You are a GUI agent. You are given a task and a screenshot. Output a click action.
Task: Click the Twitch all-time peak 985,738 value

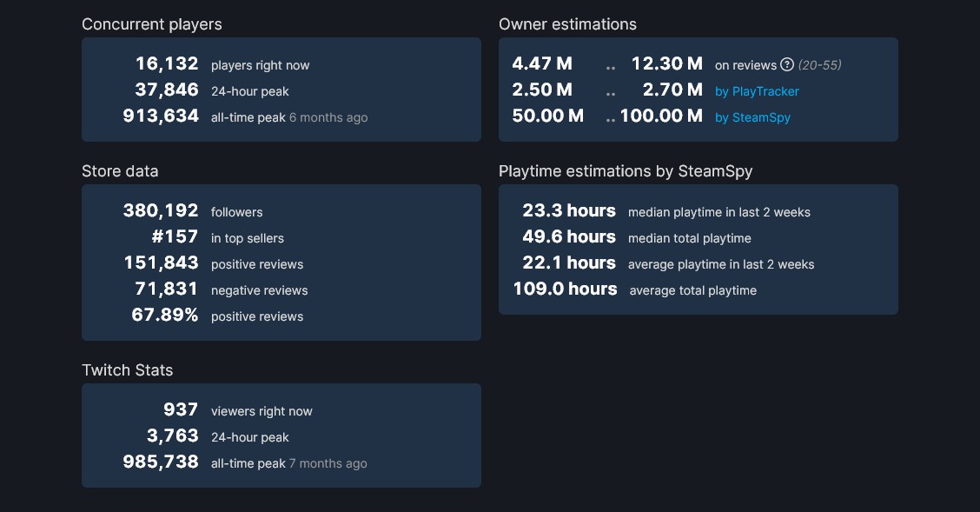[161, 462]
